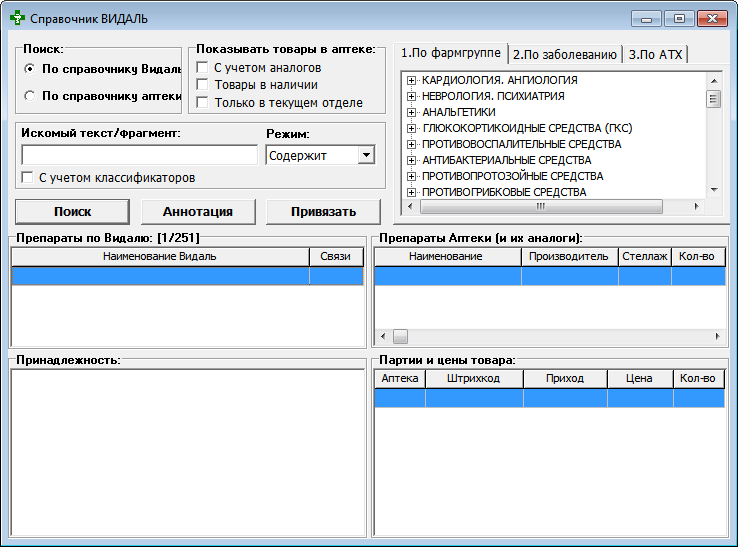Expand 'АНАЛЬГЕТИКИ' tree node
Image resolution: width=738 pixels, height=547 pixels.
coord(411,112)
